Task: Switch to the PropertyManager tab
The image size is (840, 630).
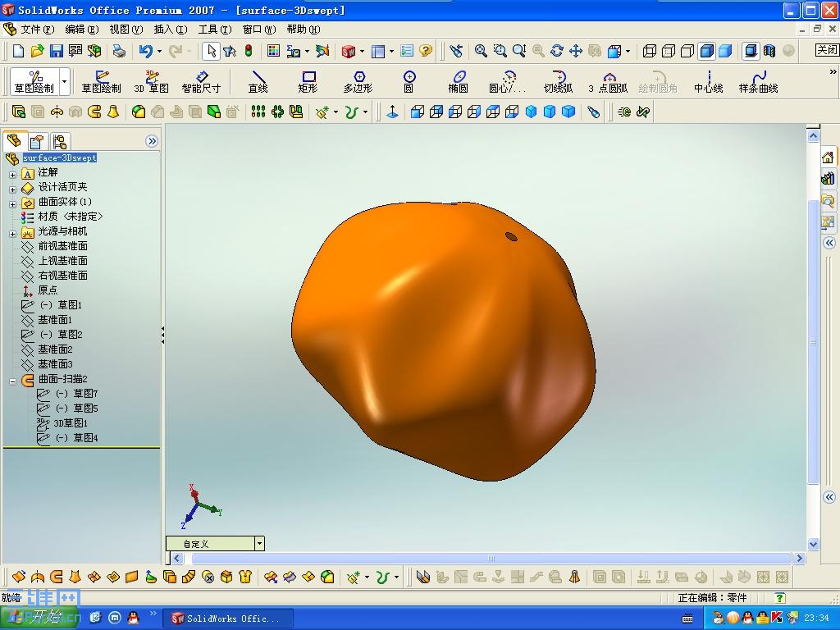Action: (x=37, y=141)
